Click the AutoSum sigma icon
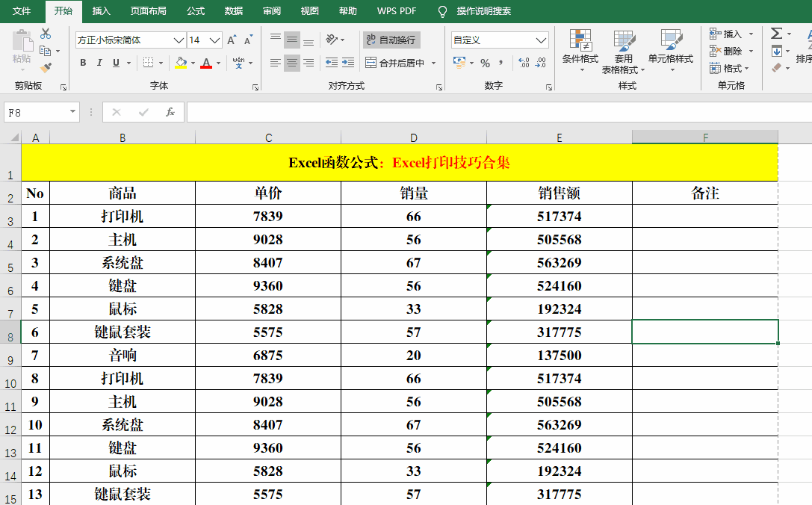The image size is (812, 505). (775, 33)
